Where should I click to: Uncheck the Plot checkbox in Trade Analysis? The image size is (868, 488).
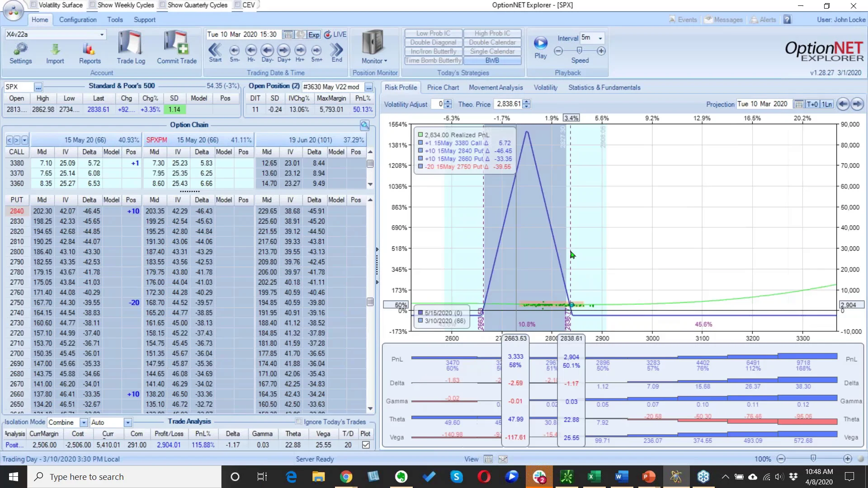click(x=366, y=445)
